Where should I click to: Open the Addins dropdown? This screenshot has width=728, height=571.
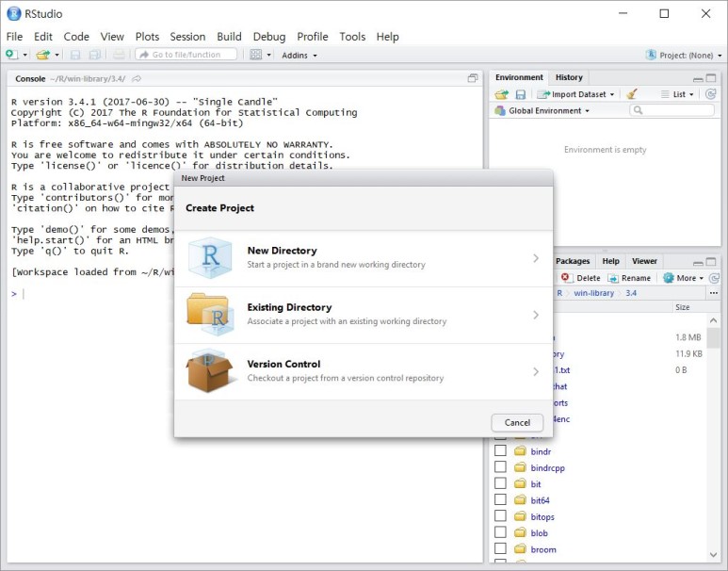(299, 56)
